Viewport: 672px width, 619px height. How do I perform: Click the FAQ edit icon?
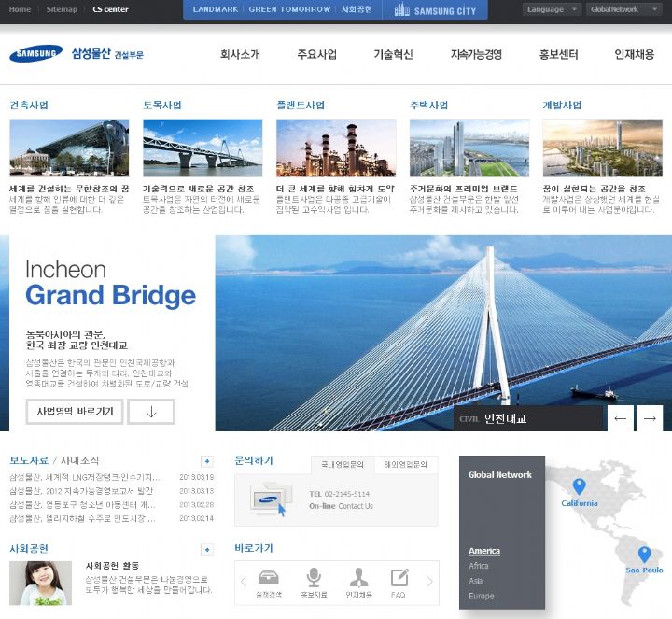pyautogui.click(x=399, y=577)
